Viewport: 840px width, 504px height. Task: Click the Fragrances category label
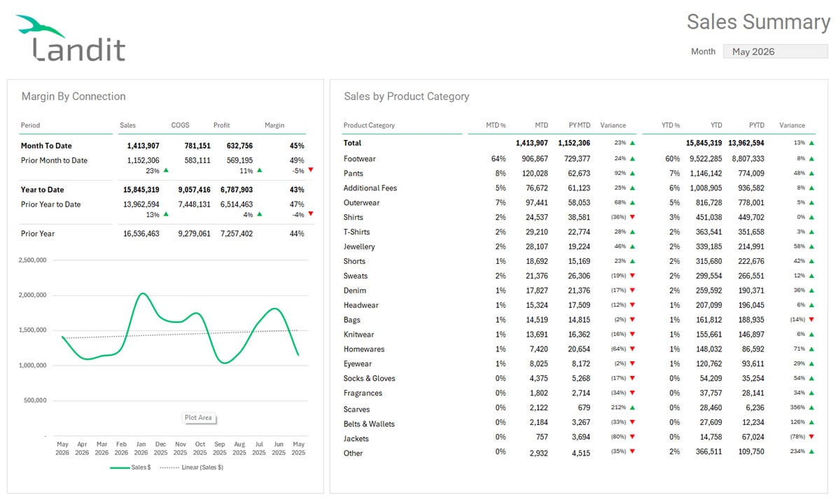(x=363, y=394)
